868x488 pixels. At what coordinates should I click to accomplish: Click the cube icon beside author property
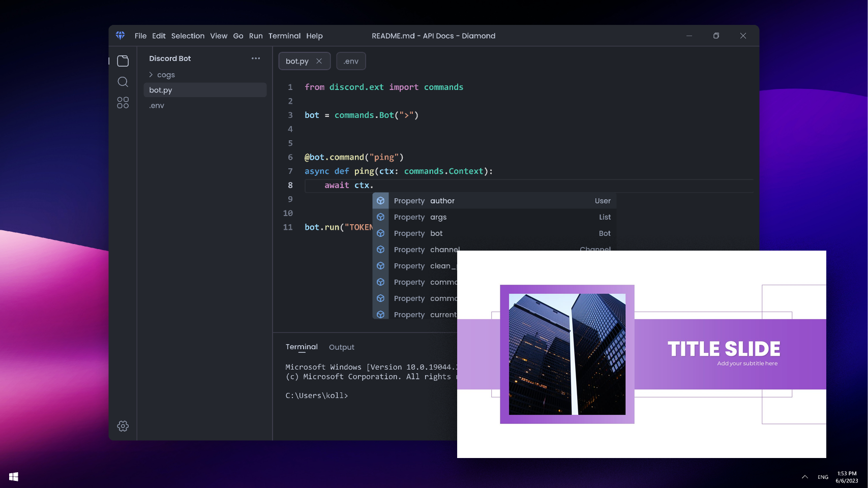(x=380, y=201)
